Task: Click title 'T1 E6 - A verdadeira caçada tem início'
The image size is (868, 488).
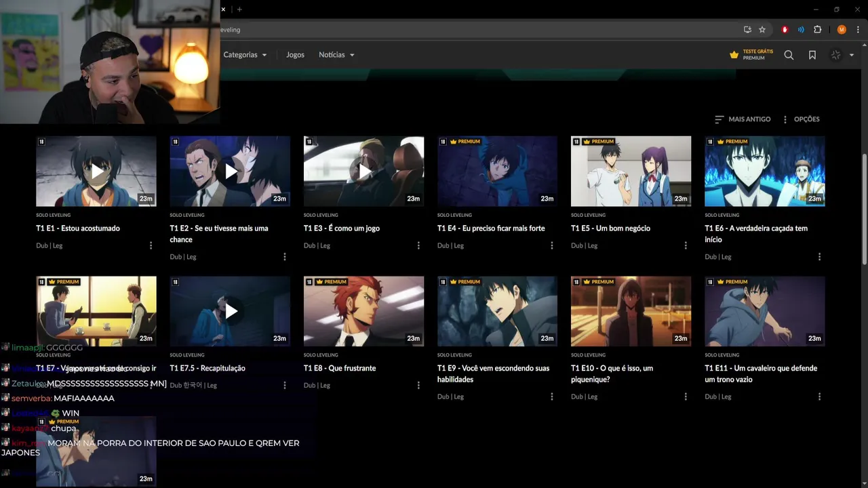Action: [756, 234]
